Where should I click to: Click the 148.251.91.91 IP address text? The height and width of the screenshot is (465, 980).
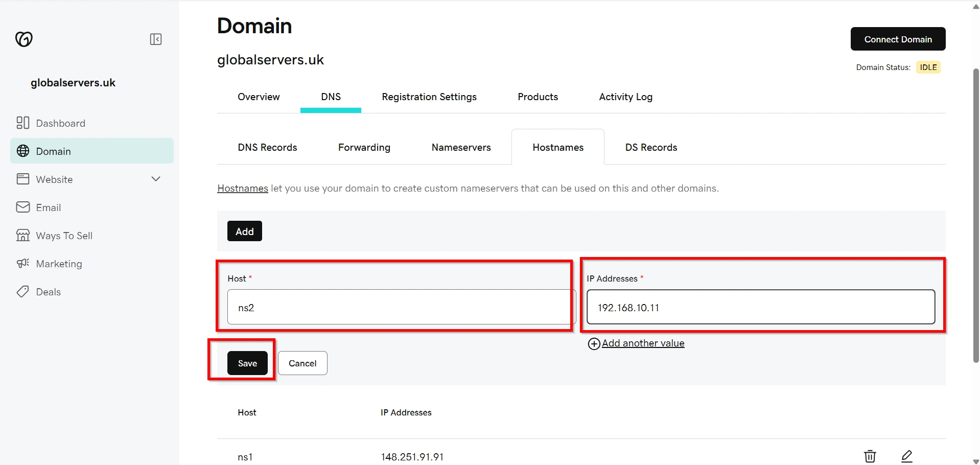pyautogui.click(x=412, y=456)
